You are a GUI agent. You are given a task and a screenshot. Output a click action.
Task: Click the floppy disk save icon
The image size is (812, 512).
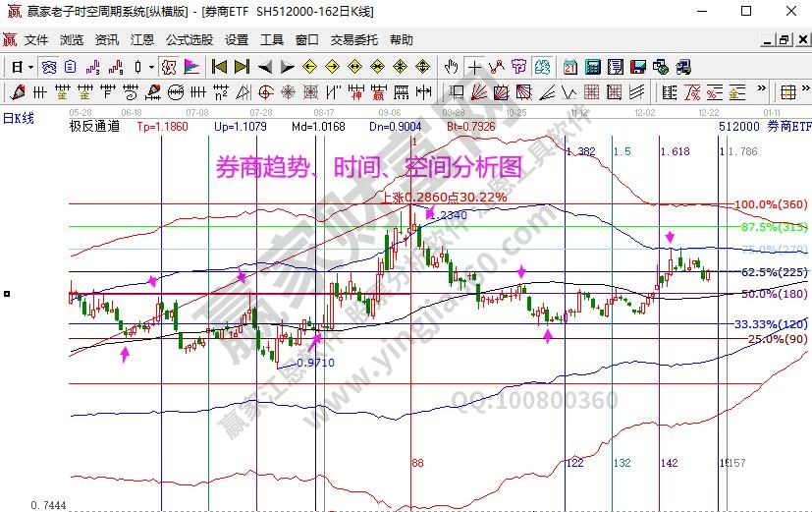638,67
